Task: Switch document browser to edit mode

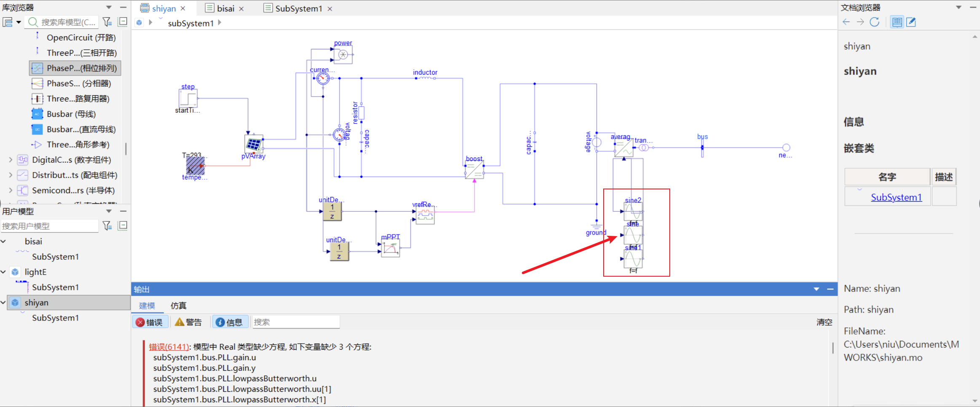Action: (x=911, y=22)
